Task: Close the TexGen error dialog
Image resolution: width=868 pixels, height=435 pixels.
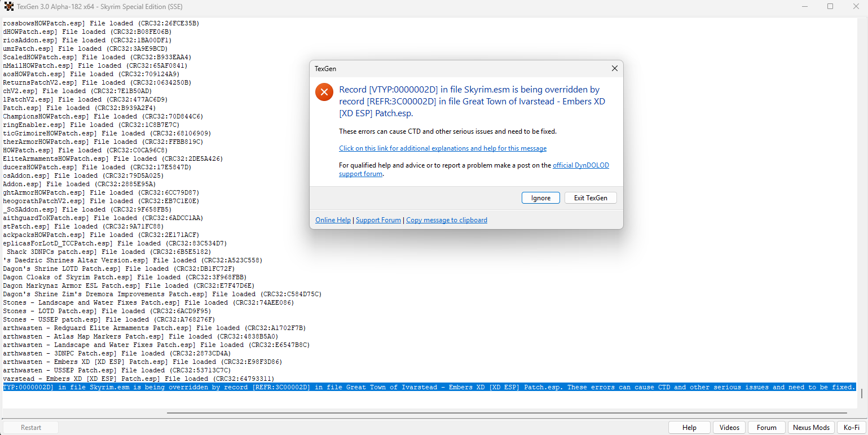Action: 615,69
